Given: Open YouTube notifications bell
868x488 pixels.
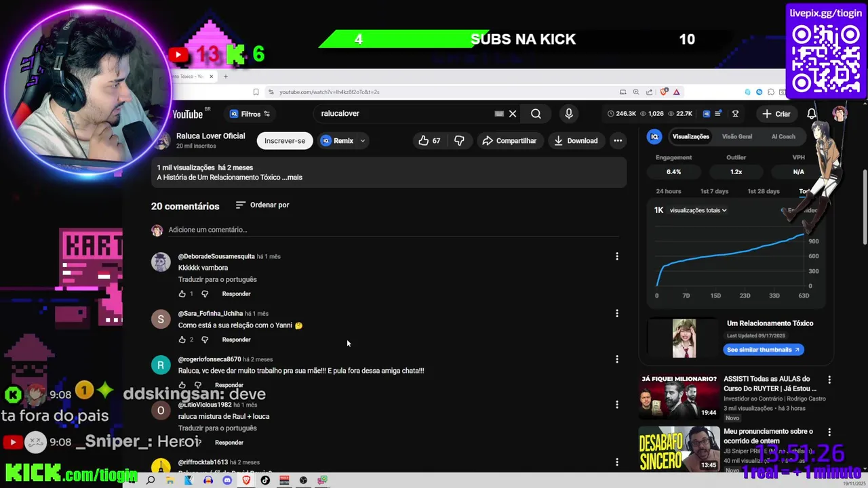Looking at the screenshot, I should 812,114.
